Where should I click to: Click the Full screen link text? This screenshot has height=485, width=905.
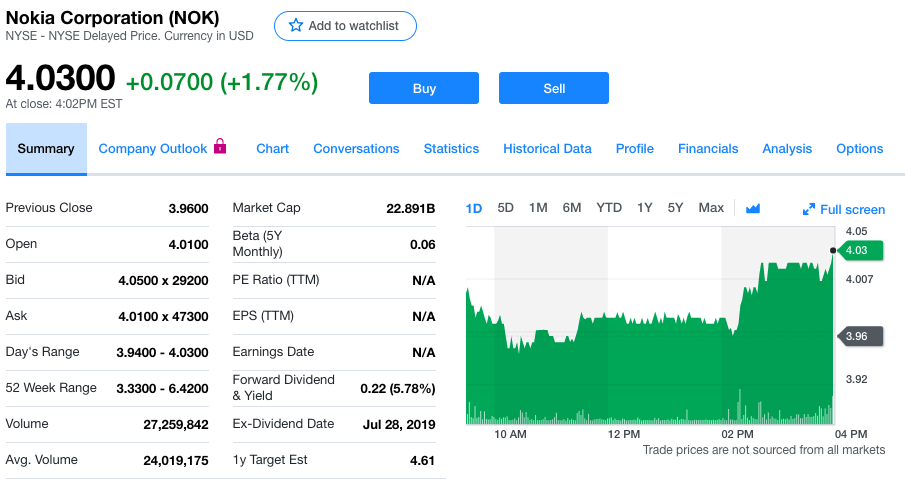pyautogui.click(x=852, y=210)
